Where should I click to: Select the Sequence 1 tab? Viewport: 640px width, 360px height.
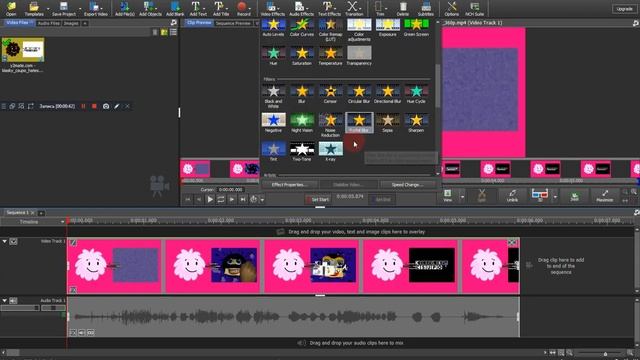click(x=20, y=213)
